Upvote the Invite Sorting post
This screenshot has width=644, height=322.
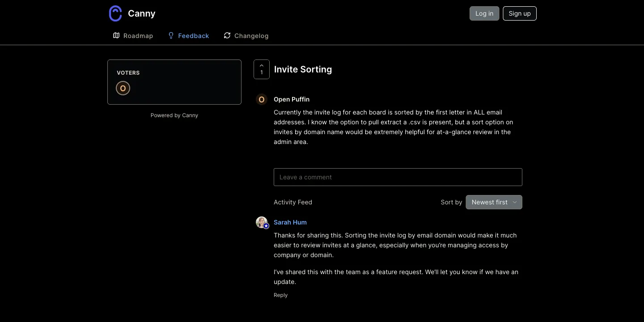click(262, 69)
